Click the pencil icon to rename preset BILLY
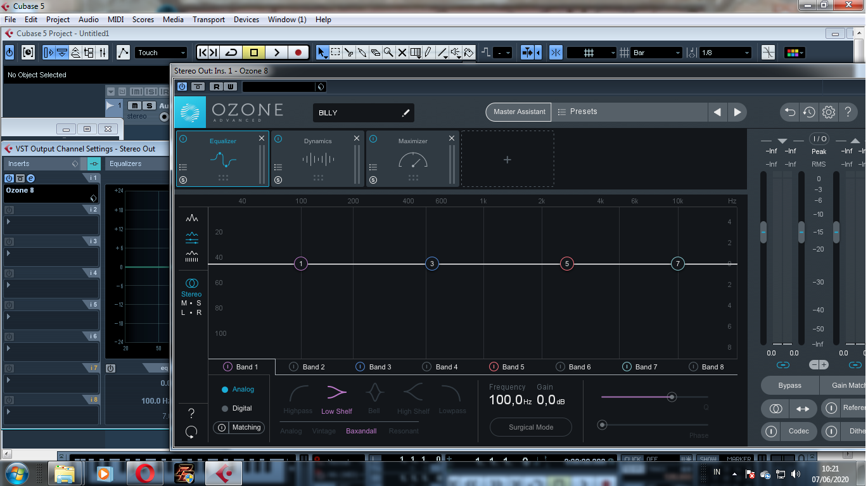This screenshot has height=486, width=868. (x=405, y=112)
